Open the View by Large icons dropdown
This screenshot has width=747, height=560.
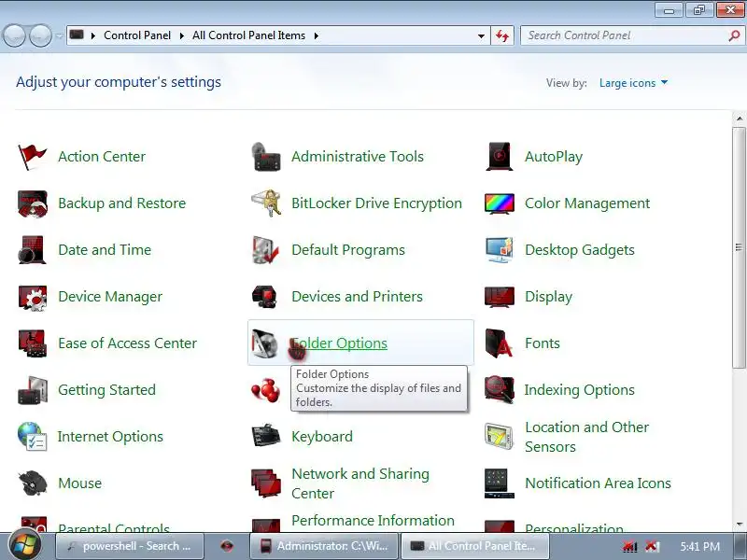[633, 83]
